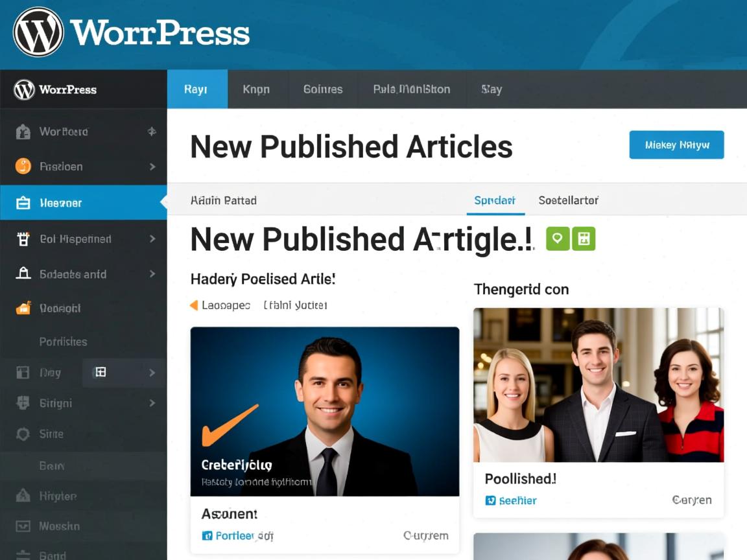This screenshot has height=560, width=747.
Task: Click the orange circle icon beside Prasdoen
Action: (23, 167)
